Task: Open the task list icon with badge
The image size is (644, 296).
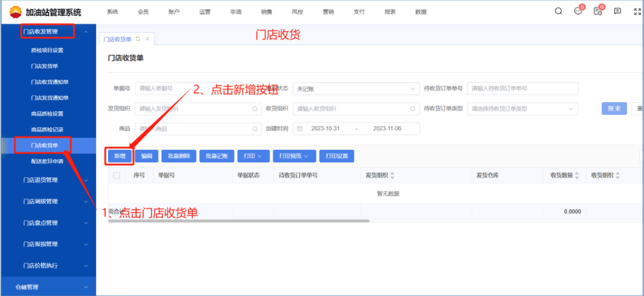Action: click(598, 11)
